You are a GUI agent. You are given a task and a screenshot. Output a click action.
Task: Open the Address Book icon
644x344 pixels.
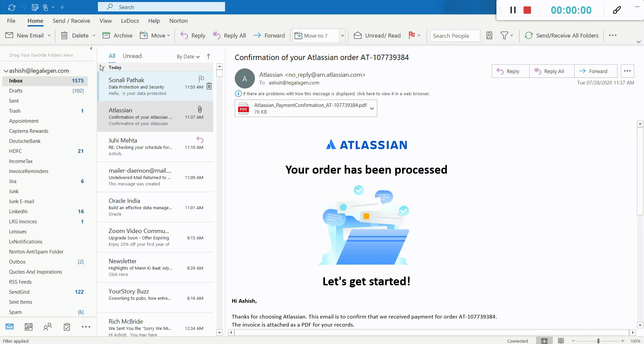489,36
